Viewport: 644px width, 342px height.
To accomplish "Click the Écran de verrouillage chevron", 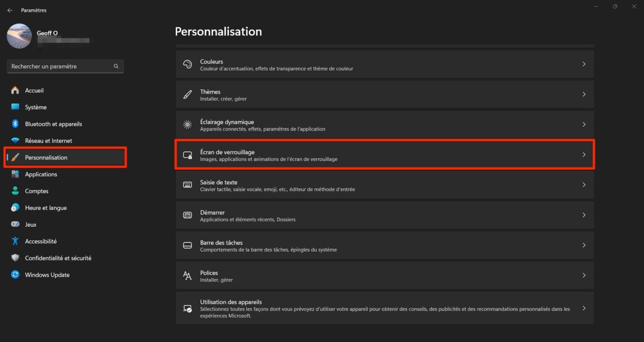I will tap(584, 155).
